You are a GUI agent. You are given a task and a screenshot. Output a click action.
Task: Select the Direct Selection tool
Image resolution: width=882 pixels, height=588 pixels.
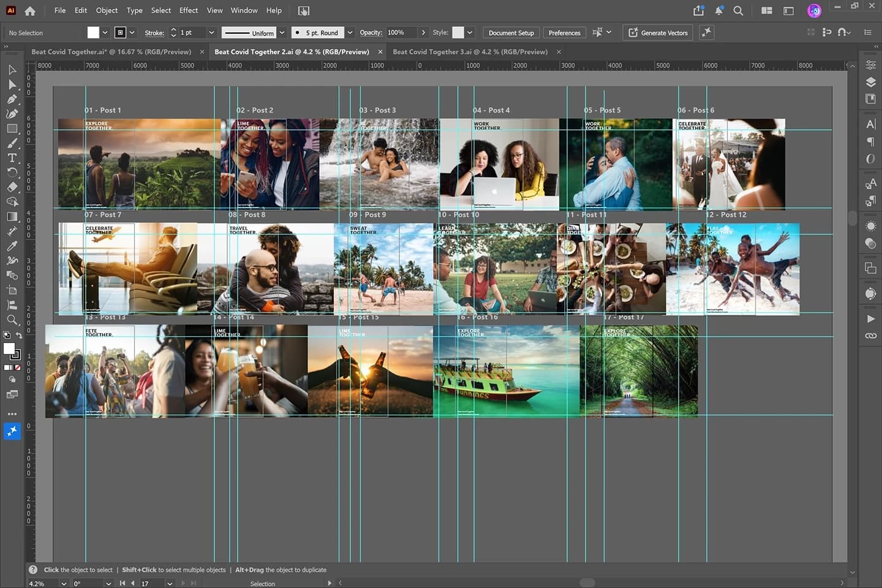point(12,85)
